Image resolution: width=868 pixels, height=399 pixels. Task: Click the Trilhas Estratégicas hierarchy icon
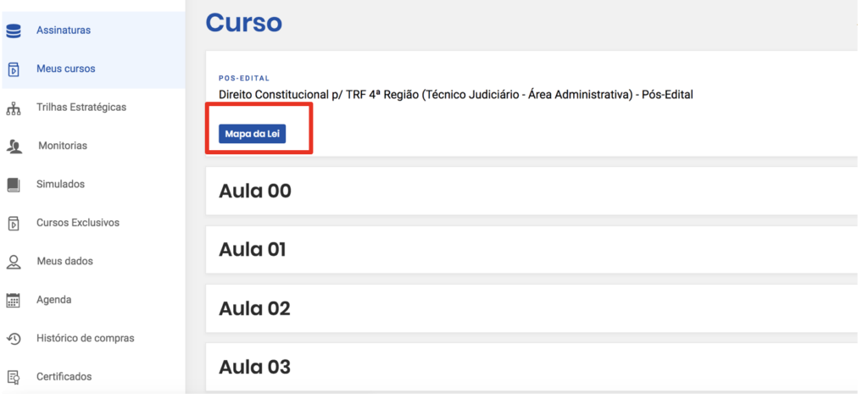pos(14,108)
